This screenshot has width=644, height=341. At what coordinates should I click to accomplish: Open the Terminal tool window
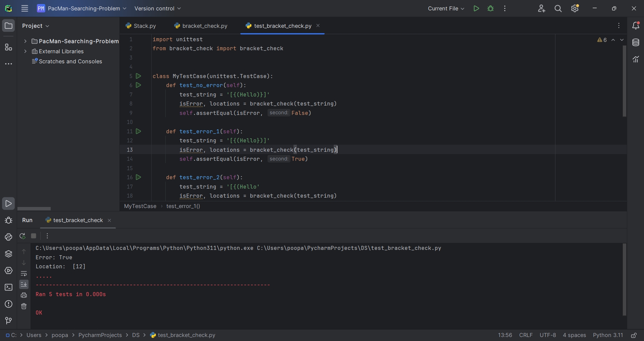pyautogui.click(x=8, y=287)
